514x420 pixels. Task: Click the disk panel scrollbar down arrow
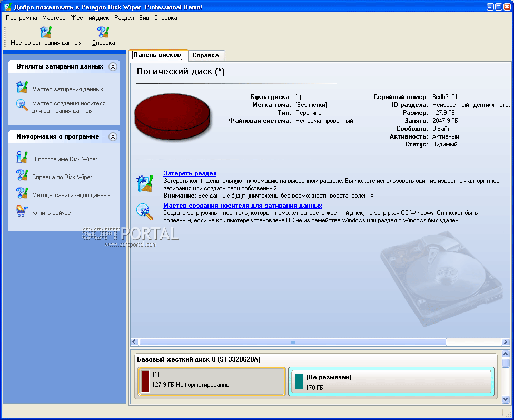tap(506, 399)
